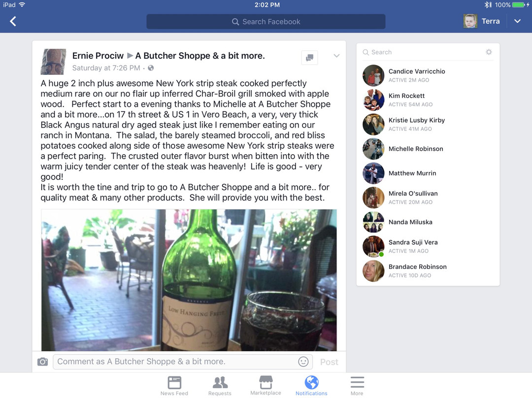The height and width of the screenshot is (398, 532).
Task: Expand the account dropdown arrow next to Terra
Action: [517, 21]
